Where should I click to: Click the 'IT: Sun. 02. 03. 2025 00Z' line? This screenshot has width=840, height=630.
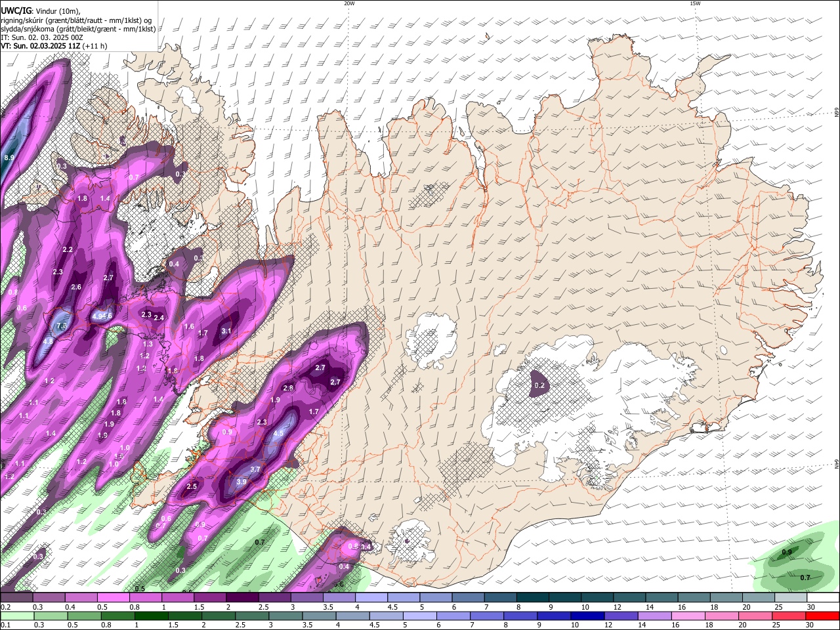coord(42,37)
